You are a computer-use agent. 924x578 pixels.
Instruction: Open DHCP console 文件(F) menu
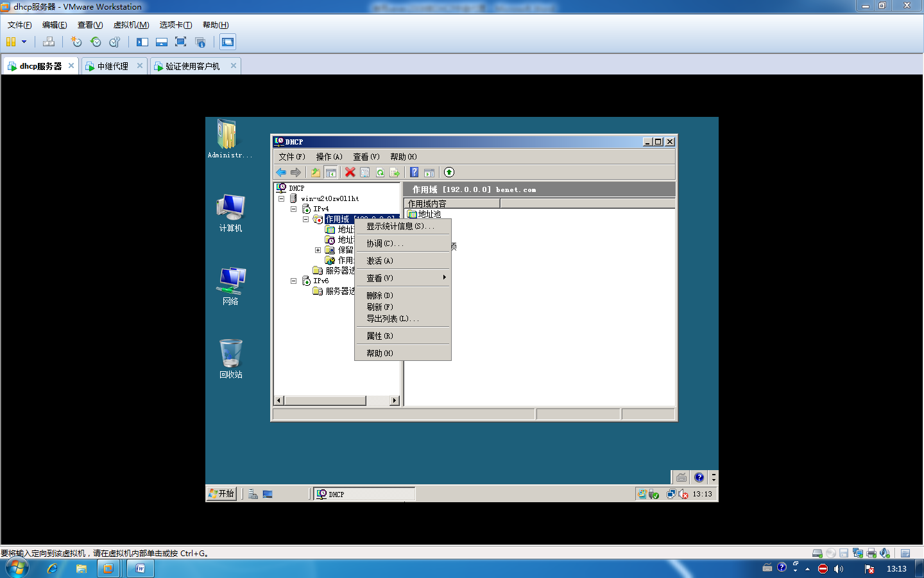pos(292,157)
